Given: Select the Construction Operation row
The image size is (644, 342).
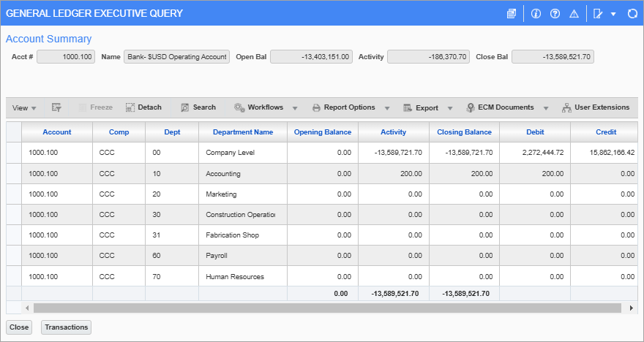Looking at the screenshot, I should coord(322,214).
